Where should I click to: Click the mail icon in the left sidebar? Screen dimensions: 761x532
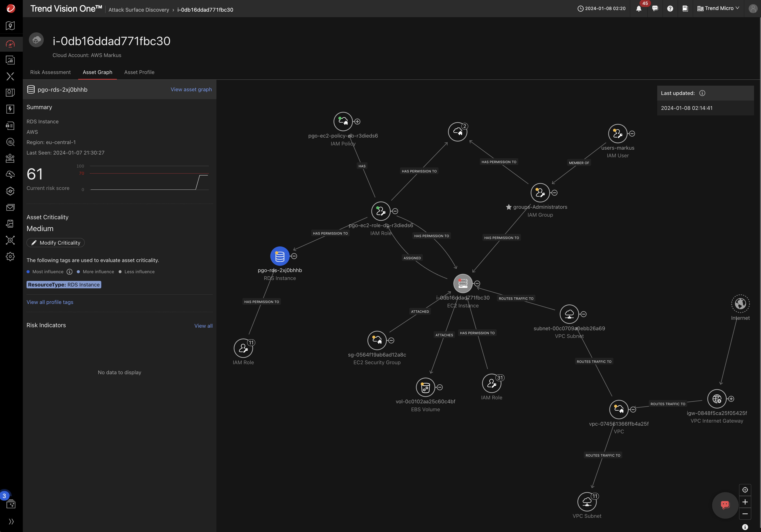point(10,207)
